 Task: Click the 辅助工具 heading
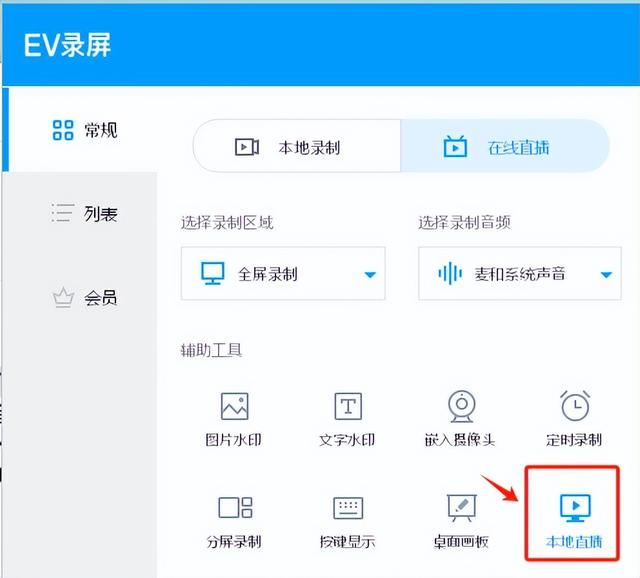click(211, 350)
